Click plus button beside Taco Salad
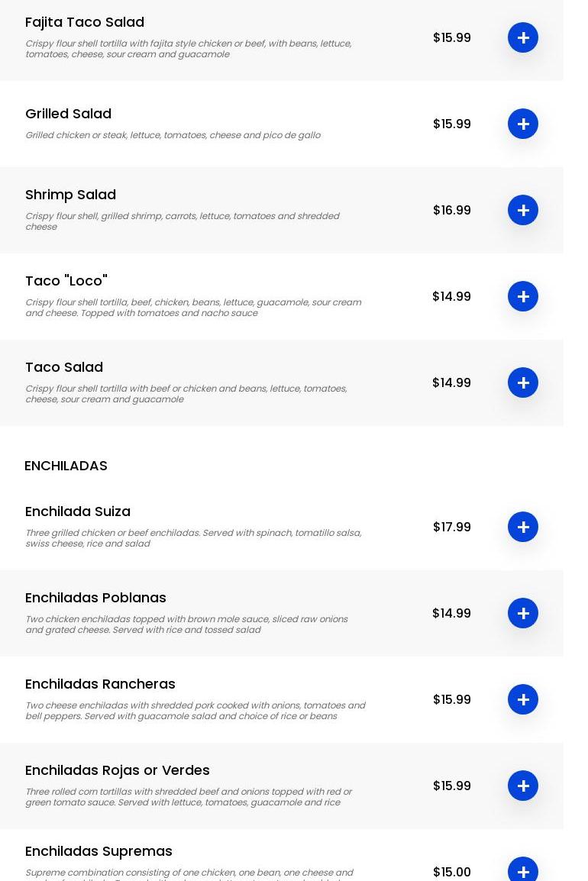588x881 pixels. 522,382
